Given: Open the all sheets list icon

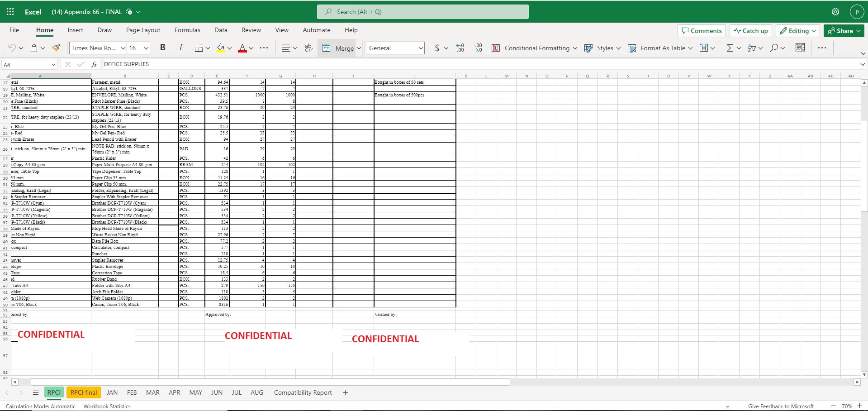Looking at the screenshot, I should tap(36, 392).
